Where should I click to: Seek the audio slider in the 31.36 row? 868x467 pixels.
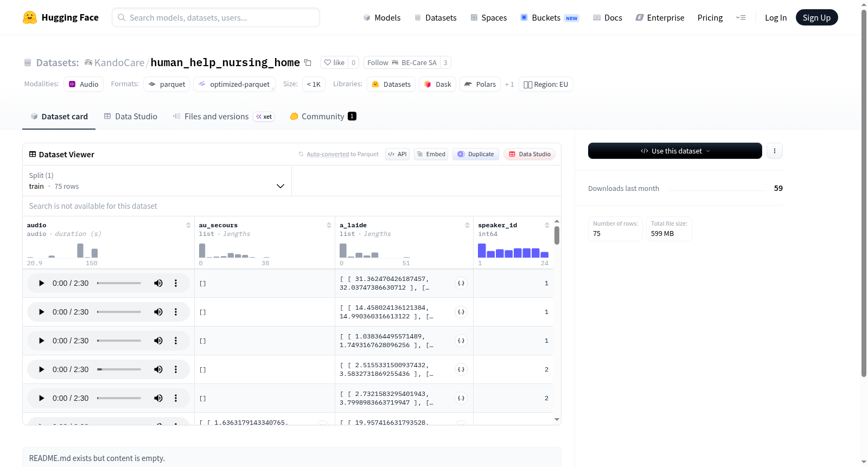119,283
